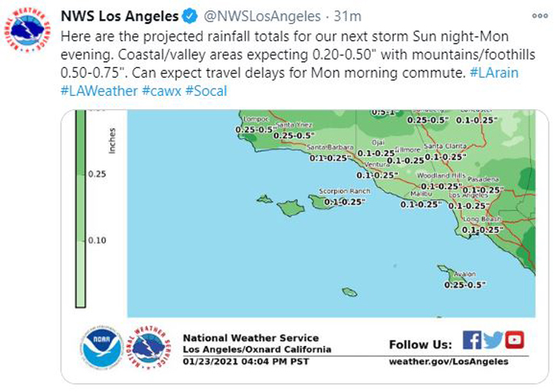
Task: Click the weather.gov/LosAngeles link text
Action: click(x=449, y=362)
